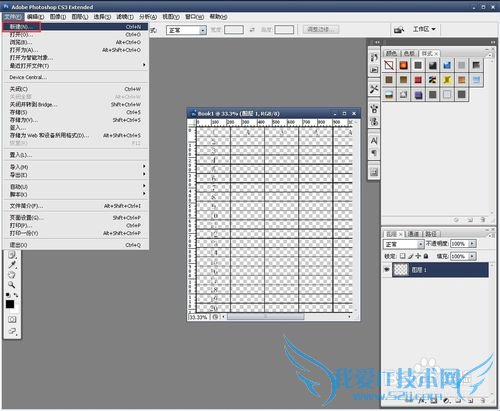Screen dimensions: 500x411
Task: Expand 最近打开文件(T) submenu
Action: pyautogui.click(x=75, y=66)
